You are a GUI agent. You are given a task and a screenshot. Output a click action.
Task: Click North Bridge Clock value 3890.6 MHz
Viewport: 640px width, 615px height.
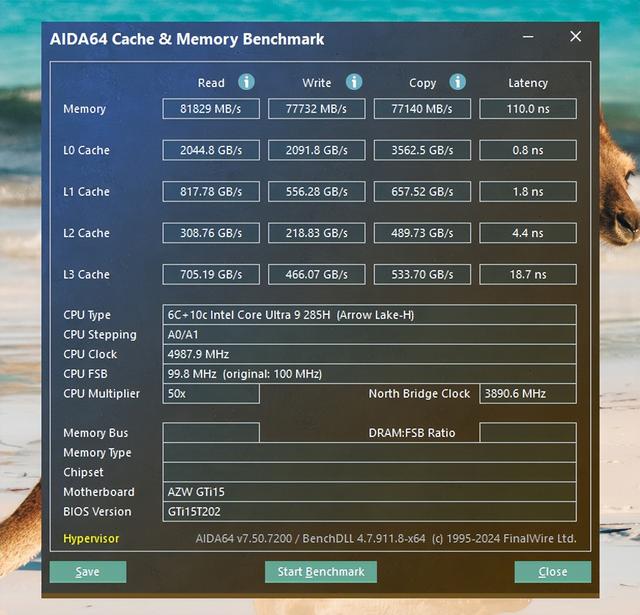tap(528, 393)
